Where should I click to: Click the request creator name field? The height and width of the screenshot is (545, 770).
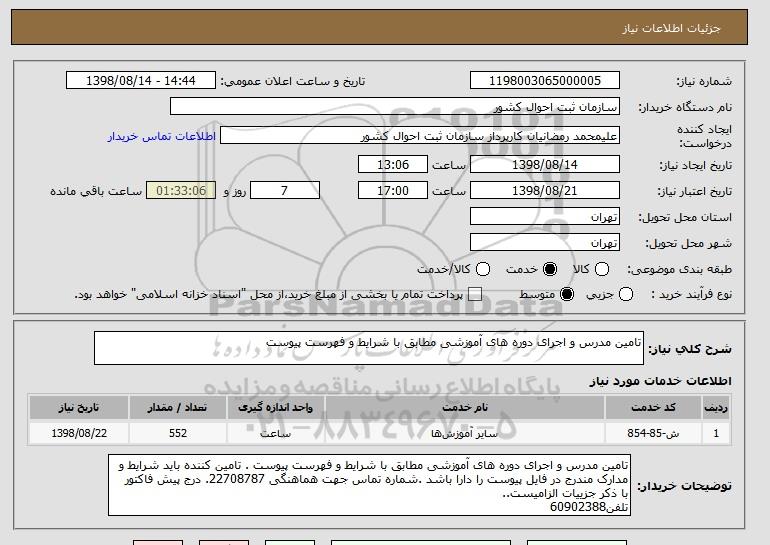(x=420, y=136)
